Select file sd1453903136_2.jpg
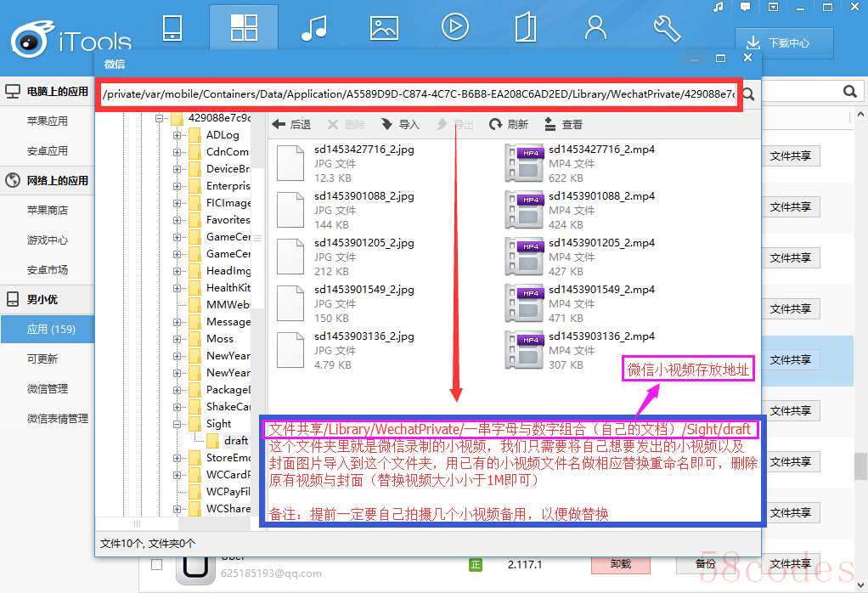868x593 pixels. [346, 351]
